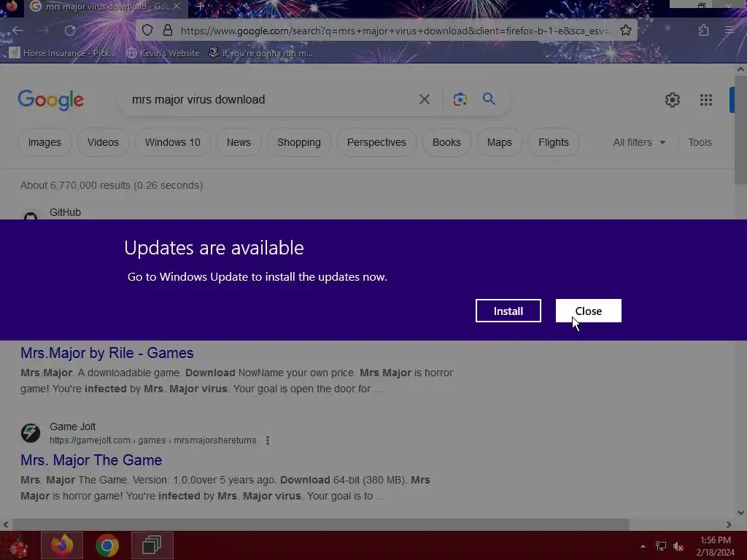Open the Kevin's Website bookmark
This screenshot has width=747, height=560.
163,52
